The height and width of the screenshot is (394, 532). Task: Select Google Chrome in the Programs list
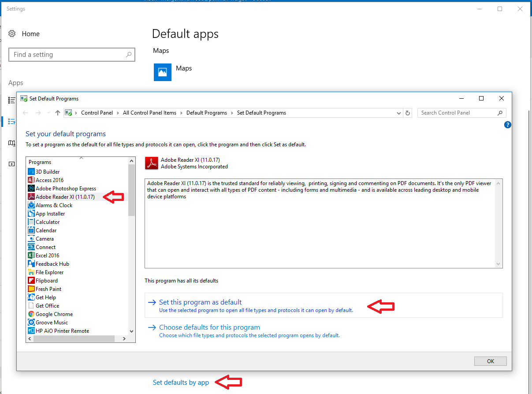tap(54, 314)
